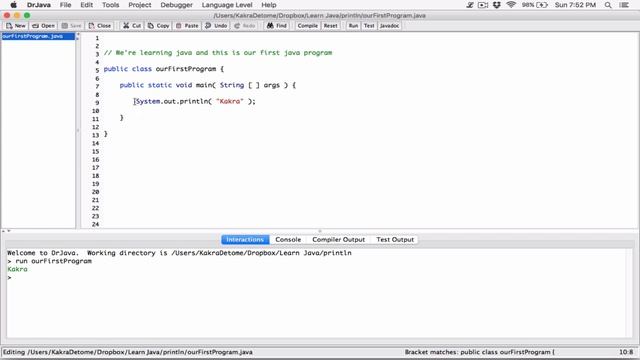Click the green Kakra output line
Viewport: 640px width, 360px height.
click(18, 269)
